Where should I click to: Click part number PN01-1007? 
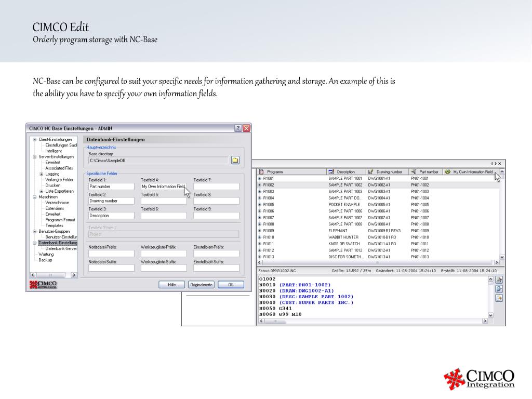click(x=420, y=218)
